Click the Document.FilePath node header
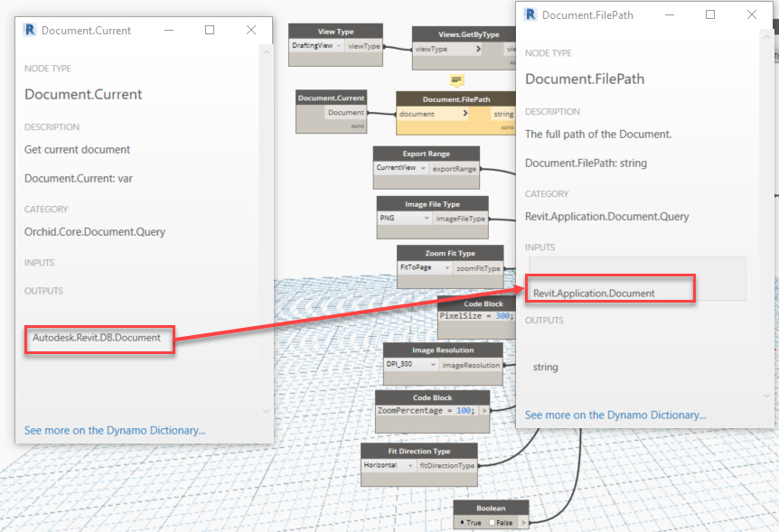Screen dimensions: 779x532 [x=456, y=99]
